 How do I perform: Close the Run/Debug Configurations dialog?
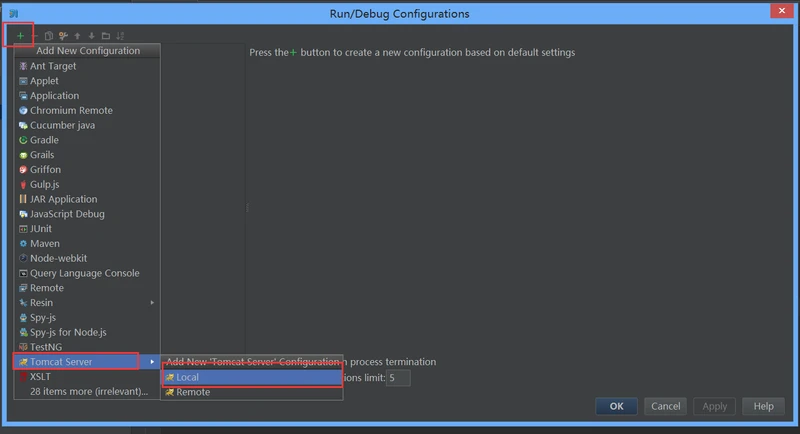pyautogui.click(x=782, y=11)
